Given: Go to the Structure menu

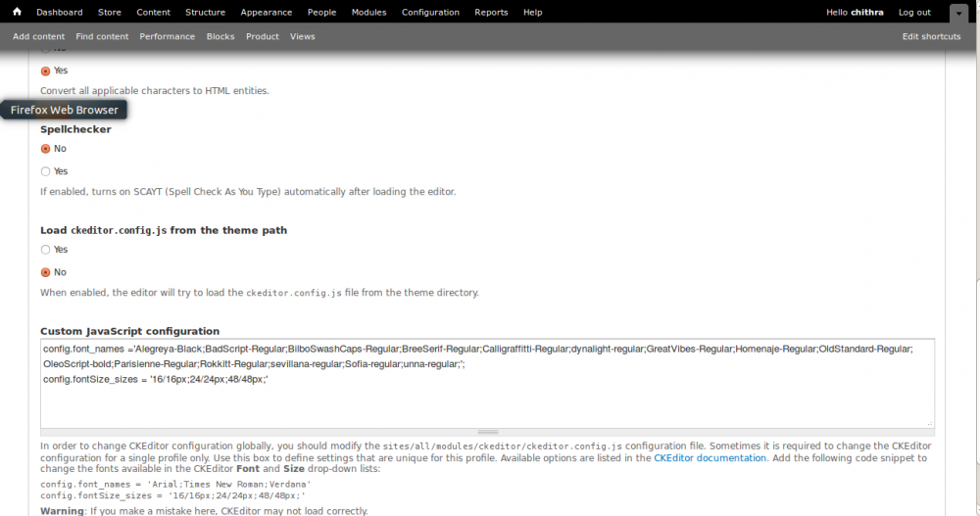Looking at the screenshot, I should coord(205,13).
